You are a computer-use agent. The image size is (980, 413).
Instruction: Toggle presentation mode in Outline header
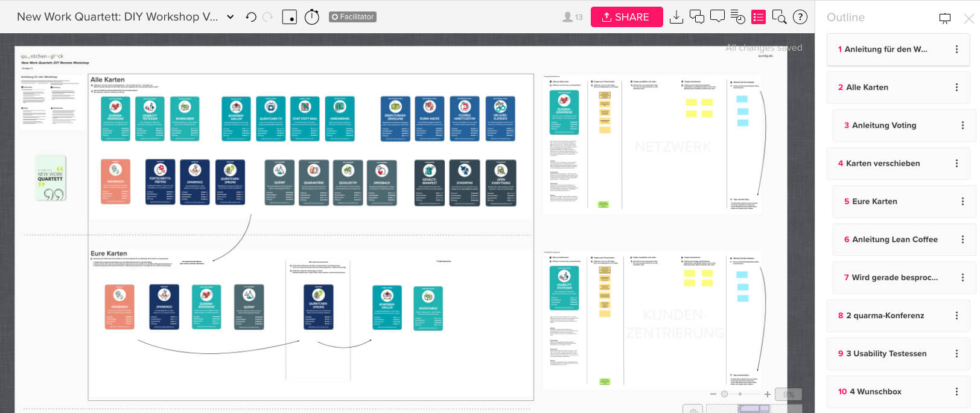click(x=945, y=18)
